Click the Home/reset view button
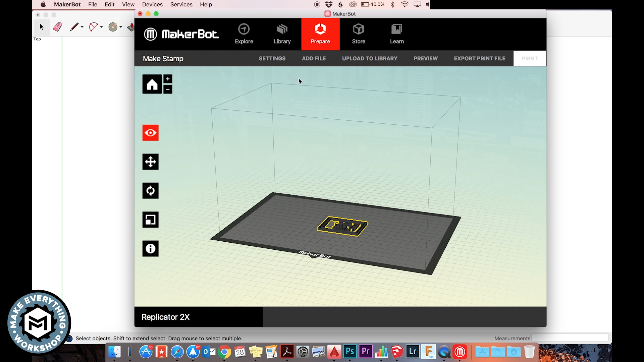 coord(152,83)
